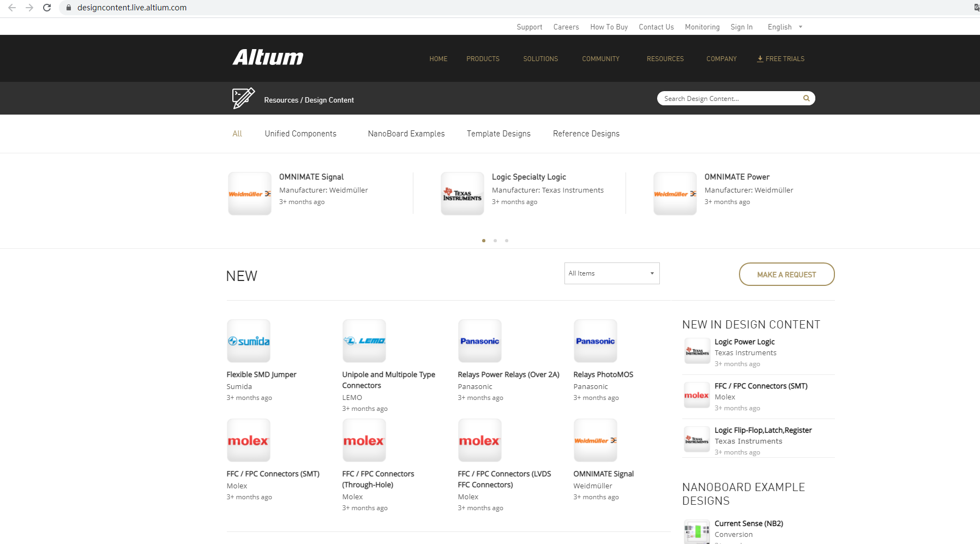The width and height of the screenshot is (980, 544).
Task: Click the browser forward arrow
Action: 29,8
